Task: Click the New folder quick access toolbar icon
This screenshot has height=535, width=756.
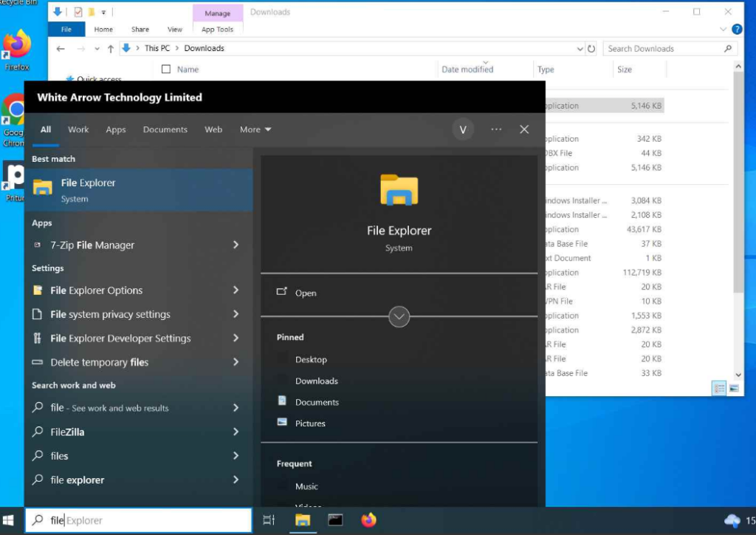Action: tap(91, 12)
